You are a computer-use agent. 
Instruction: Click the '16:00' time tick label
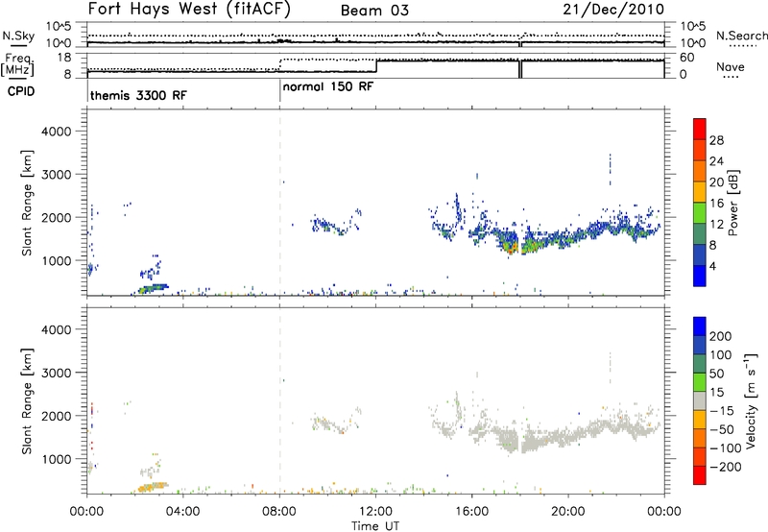(471, 512)
